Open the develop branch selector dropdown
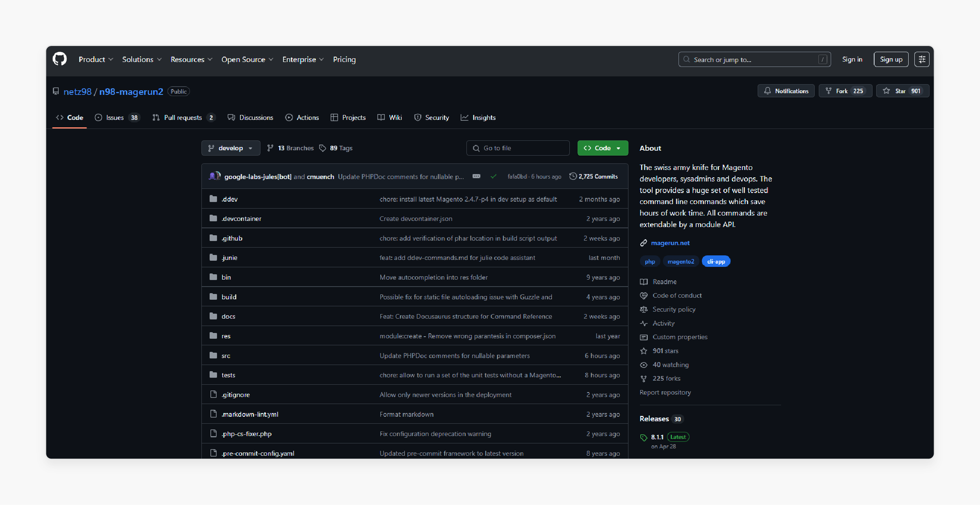 (x=231, y=148)
